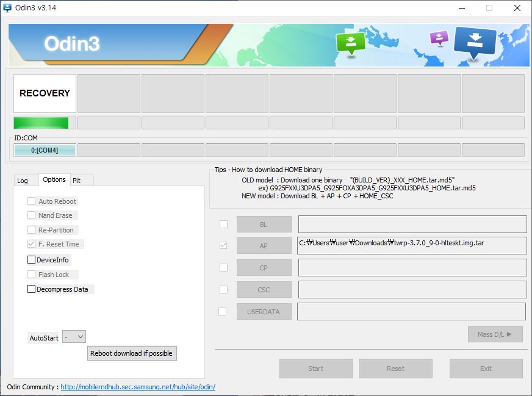532x396 pixels.
Task: Click the green RECOVERY progress bar
Action: [x=45, y=123]
